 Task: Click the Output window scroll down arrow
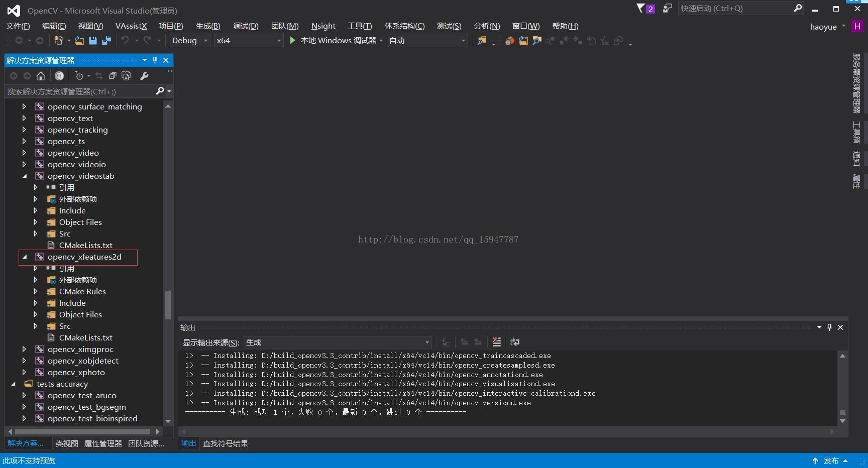[843, 421]
